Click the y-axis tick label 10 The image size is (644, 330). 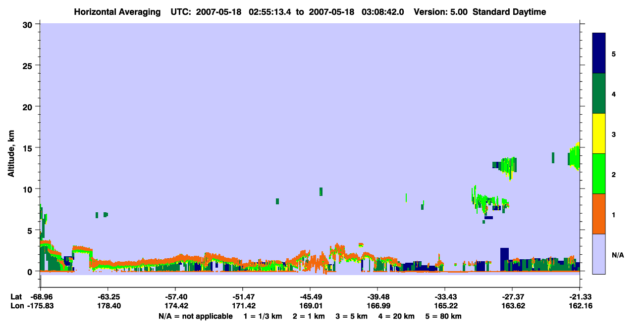(x=29, y=189)
